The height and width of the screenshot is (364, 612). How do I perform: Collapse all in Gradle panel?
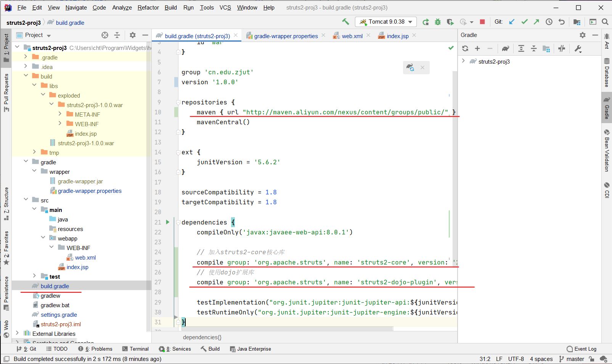(x=534, y=48)
